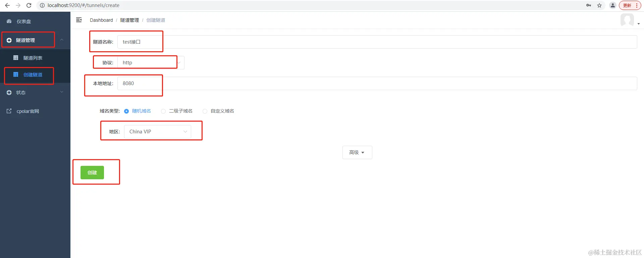
Task: Open the 地区 China VIP dropdown
Action: coord(158,132)
